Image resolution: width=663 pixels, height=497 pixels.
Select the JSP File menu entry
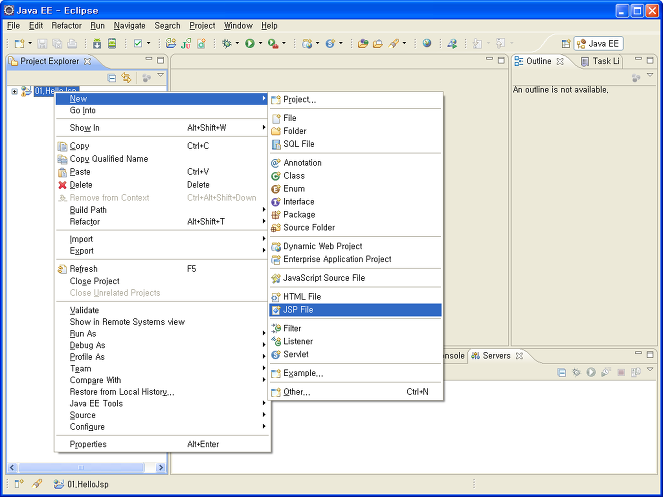click(356, 310)
